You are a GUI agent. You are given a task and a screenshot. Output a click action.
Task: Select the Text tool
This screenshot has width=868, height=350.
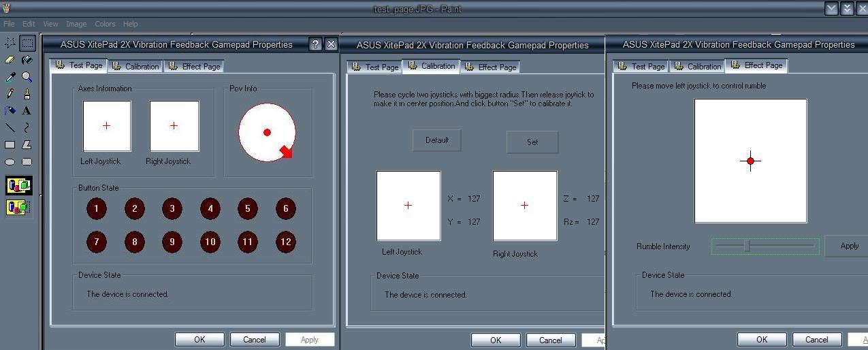click(x=27, y=110)
